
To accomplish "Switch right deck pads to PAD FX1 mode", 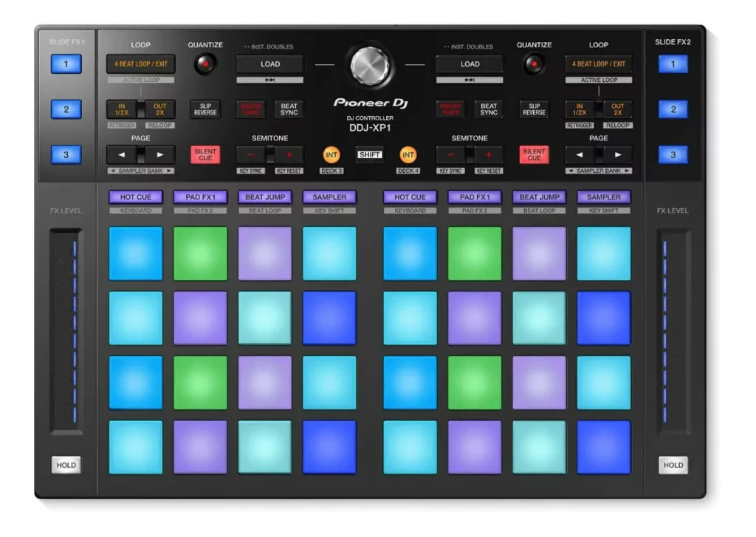I will pos(475,197).
